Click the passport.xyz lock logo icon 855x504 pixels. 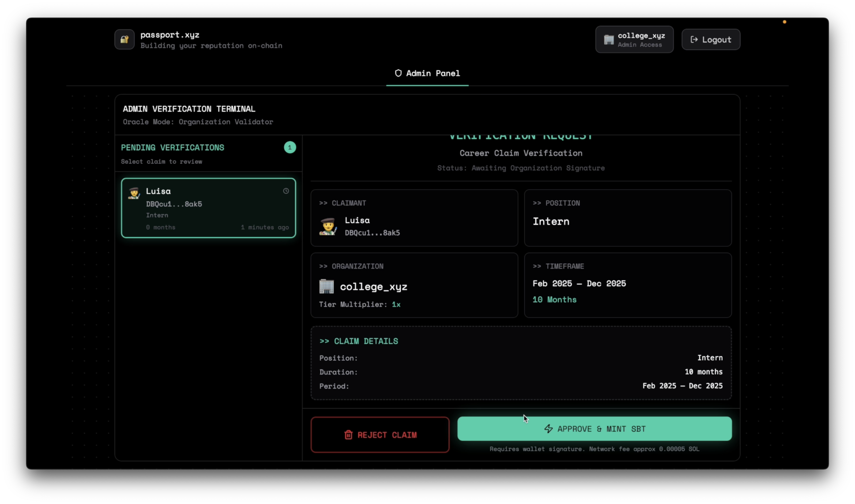(x=124, y=39)
